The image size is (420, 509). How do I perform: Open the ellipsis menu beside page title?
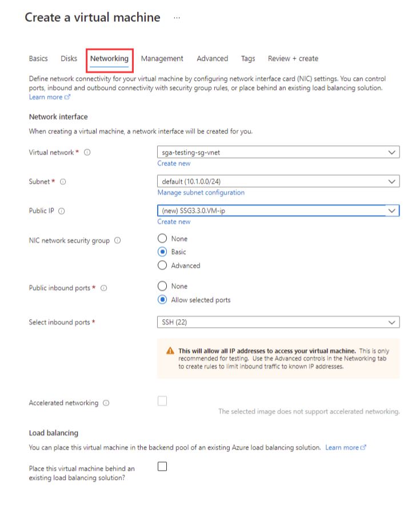click(x=177, y=18)
